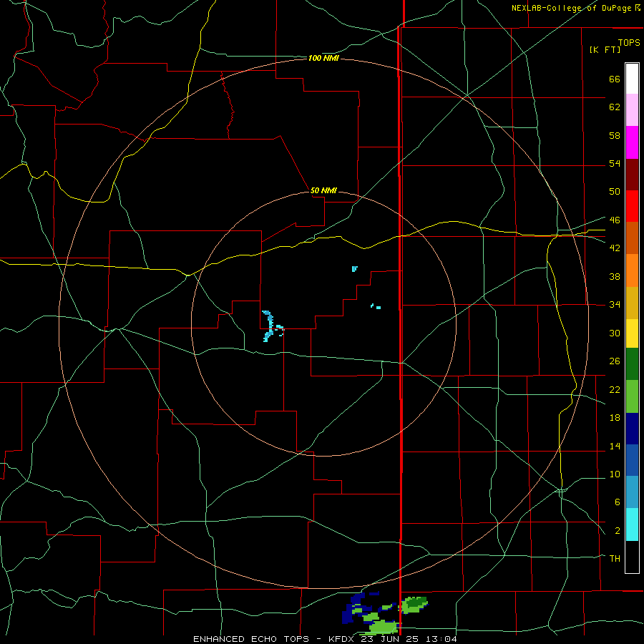Click the white 66+ K FT legend swatch
Image resolution: width=644 pixels, height=644 pixels.
pyautogui.click(x=632, y=79)
